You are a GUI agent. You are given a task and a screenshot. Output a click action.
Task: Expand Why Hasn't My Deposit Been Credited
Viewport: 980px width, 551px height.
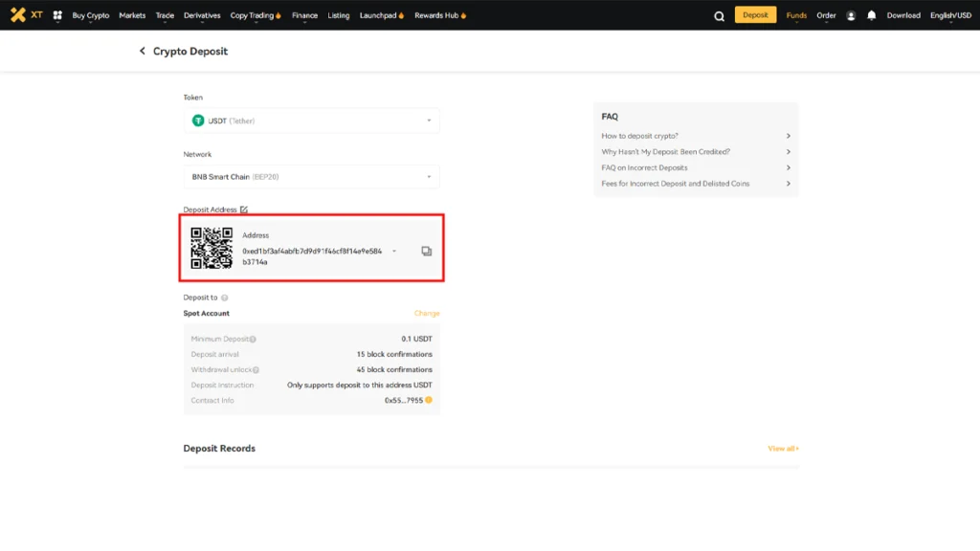click(x=696, y=152)
